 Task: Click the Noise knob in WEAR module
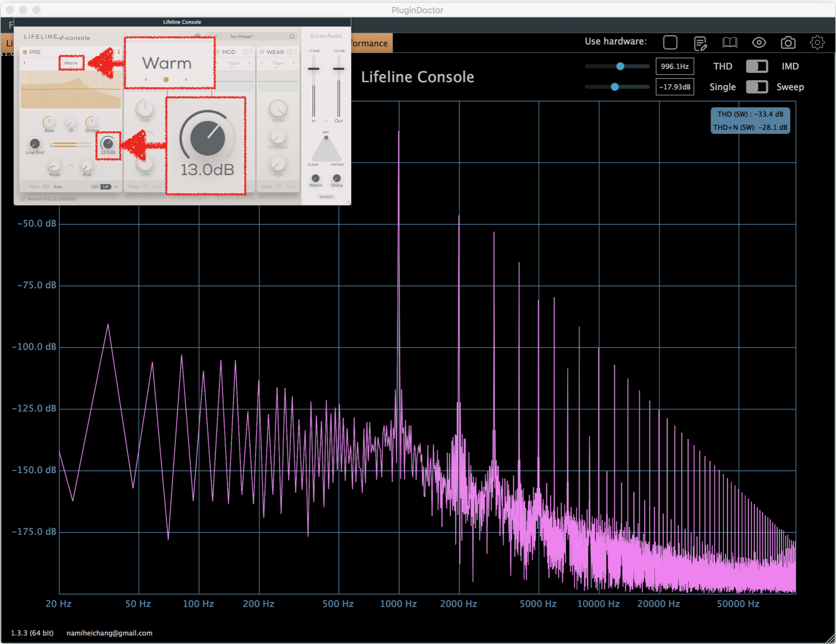click(x=278, y=109)
